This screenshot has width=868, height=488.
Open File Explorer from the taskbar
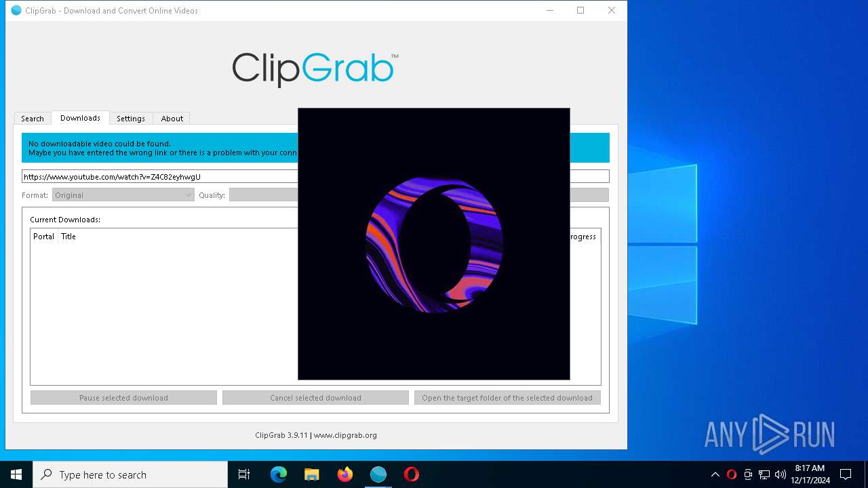click(x=312, y=474)
